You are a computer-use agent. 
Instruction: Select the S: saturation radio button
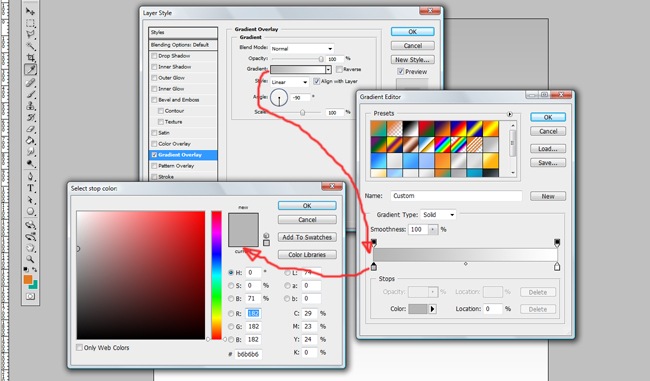click(x=231, y=286)
